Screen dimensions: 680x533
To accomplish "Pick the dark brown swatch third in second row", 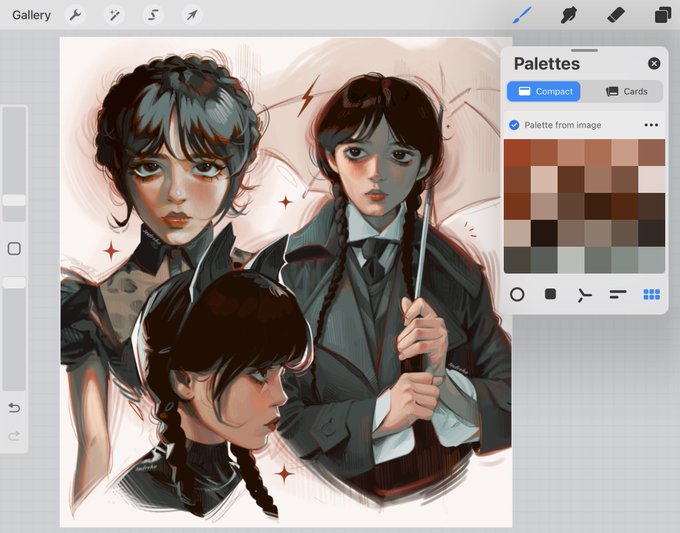I will click(571, 179).
